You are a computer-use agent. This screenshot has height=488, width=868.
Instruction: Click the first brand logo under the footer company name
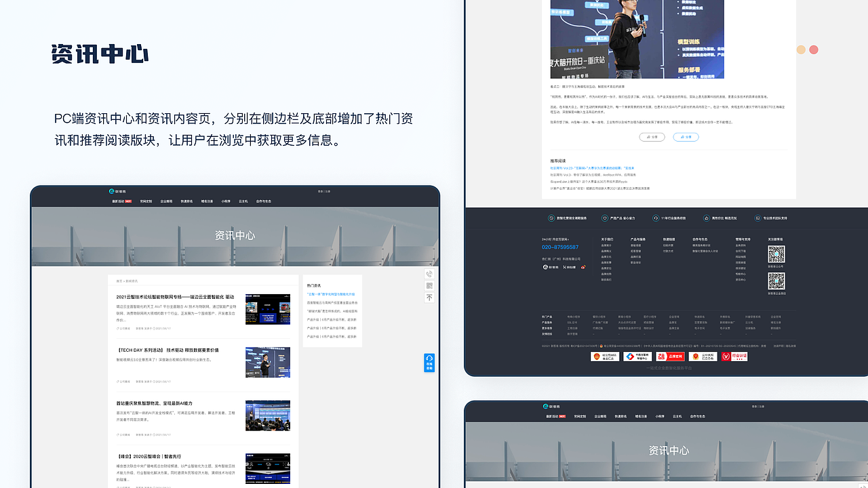pos(551,267)
